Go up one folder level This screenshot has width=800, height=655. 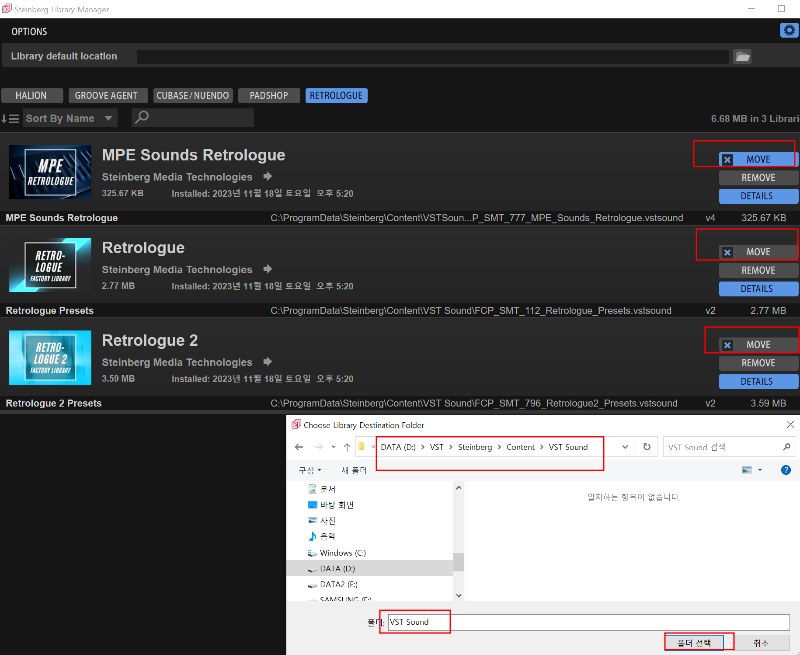tap(347, 447)
